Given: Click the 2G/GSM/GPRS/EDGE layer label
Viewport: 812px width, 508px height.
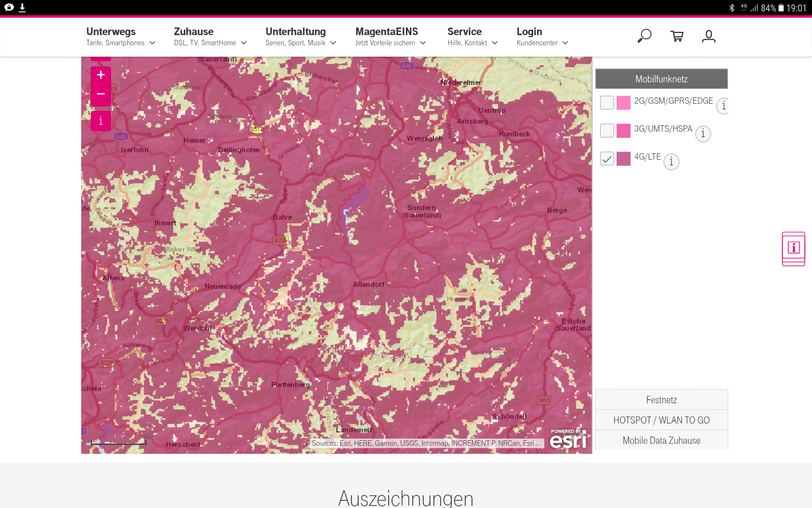Looking at the screenshot, I should pyautogui.click(x=673, y=101).
